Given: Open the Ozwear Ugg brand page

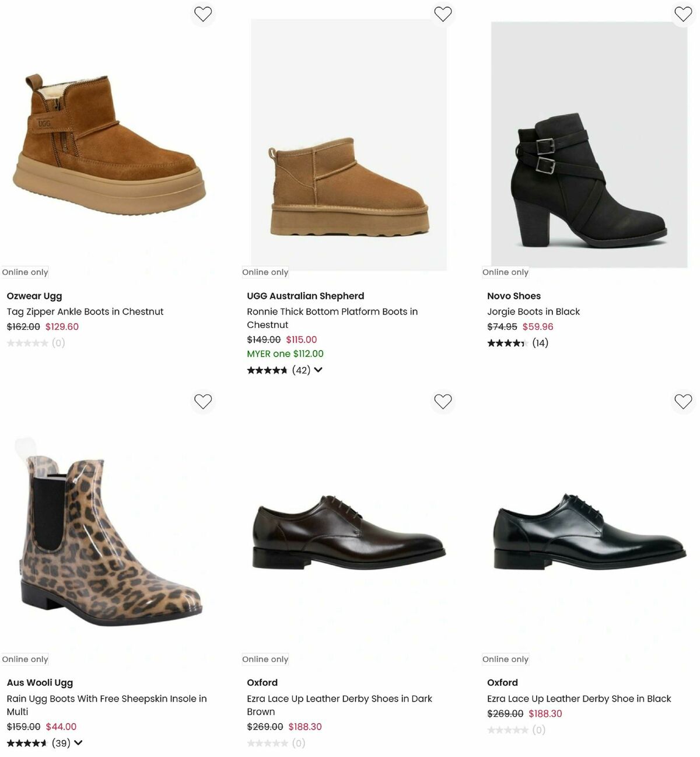Looking at the screenshot, I should [34, 296].
